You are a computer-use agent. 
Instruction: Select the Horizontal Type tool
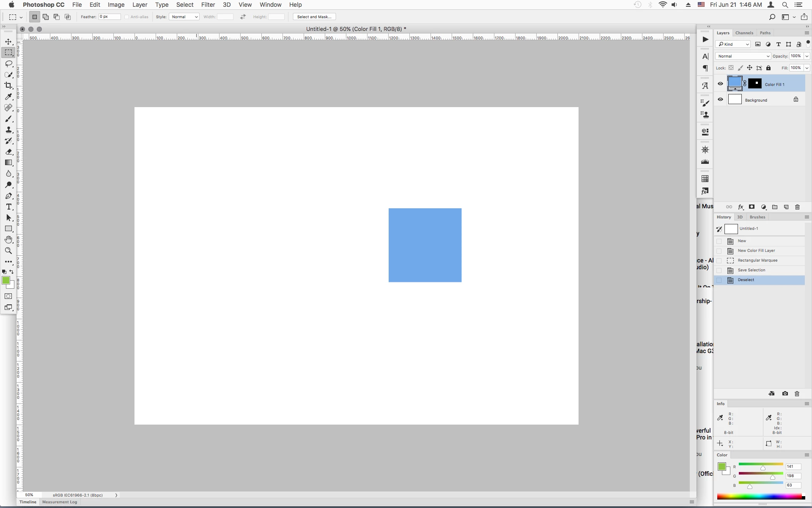(x=8, y=207)
